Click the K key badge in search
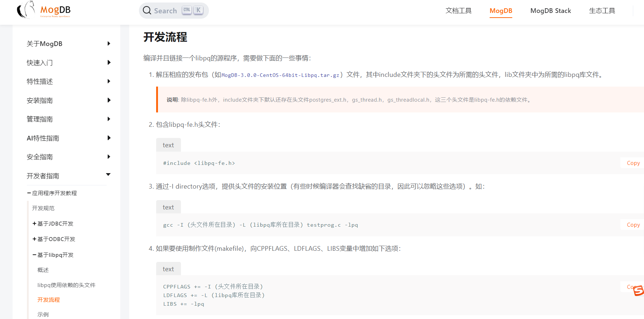 pos(198,10)
